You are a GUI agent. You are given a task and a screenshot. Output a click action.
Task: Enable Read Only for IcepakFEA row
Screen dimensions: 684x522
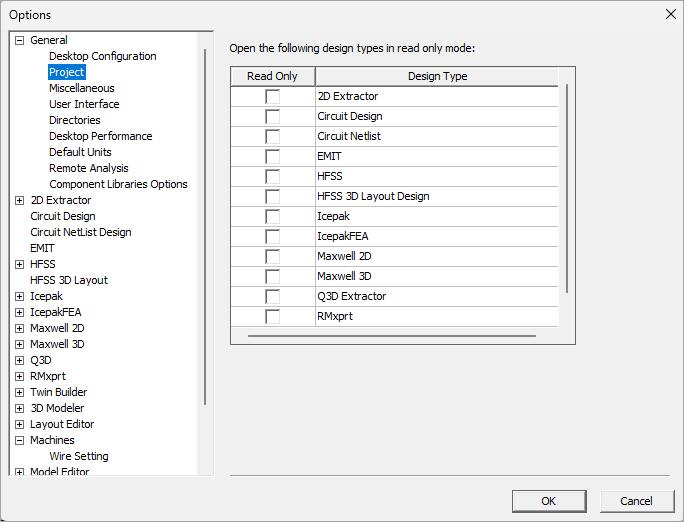pos(273,237)
